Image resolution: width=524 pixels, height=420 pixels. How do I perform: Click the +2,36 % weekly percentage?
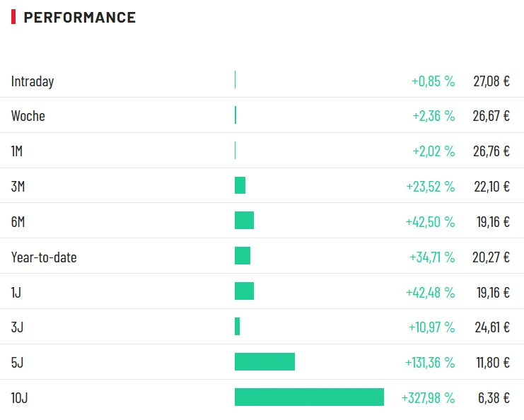(x=433, y=116)
